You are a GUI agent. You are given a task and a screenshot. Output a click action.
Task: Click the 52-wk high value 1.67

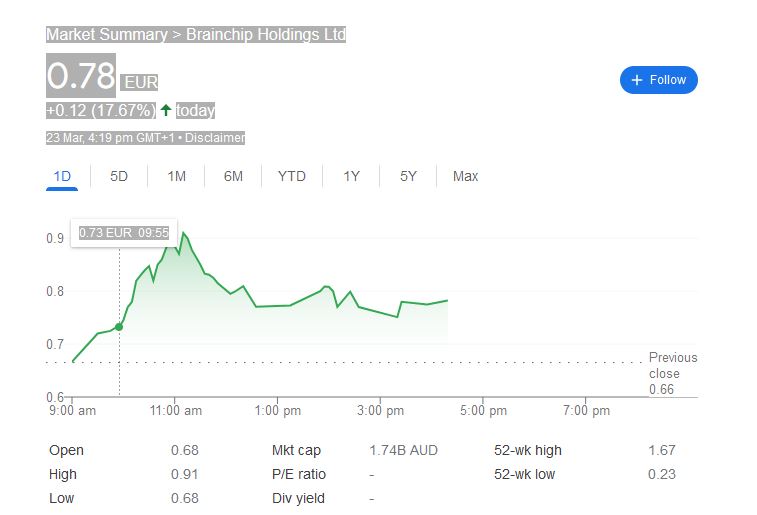click(x=661, y=450)
